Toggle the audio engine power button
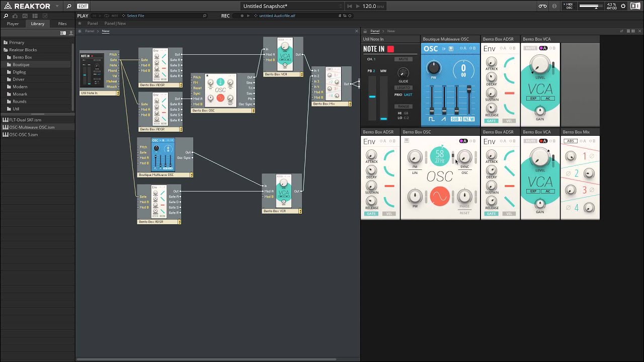Viewport: 644px width, 362px height. coord(623,6)
